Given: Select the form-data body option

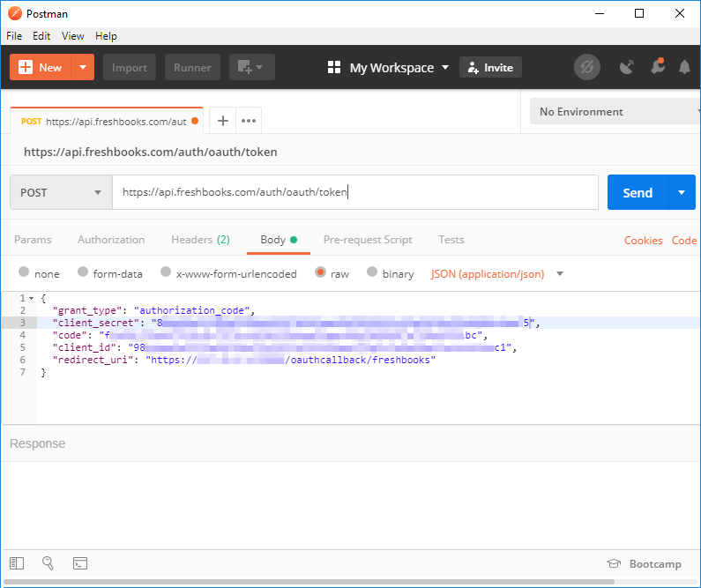Looking at the screenshot, I should click(x=83, y=272).
